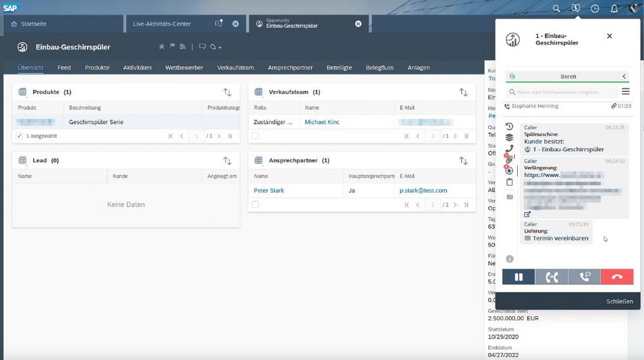Viewport: 644px width, 360px height.
Task: Open the hamburger menu in phone panel
Action: tap(625, 92)
